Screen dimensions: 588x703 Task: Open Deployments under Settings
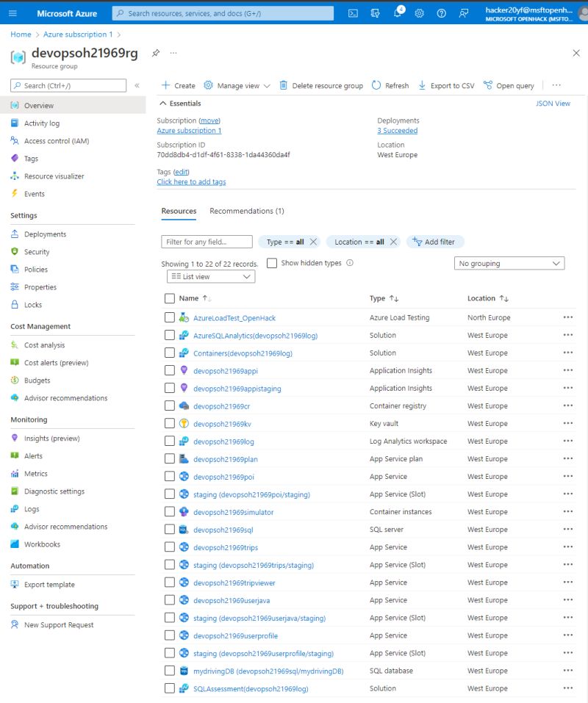click(x=45, y=234)
